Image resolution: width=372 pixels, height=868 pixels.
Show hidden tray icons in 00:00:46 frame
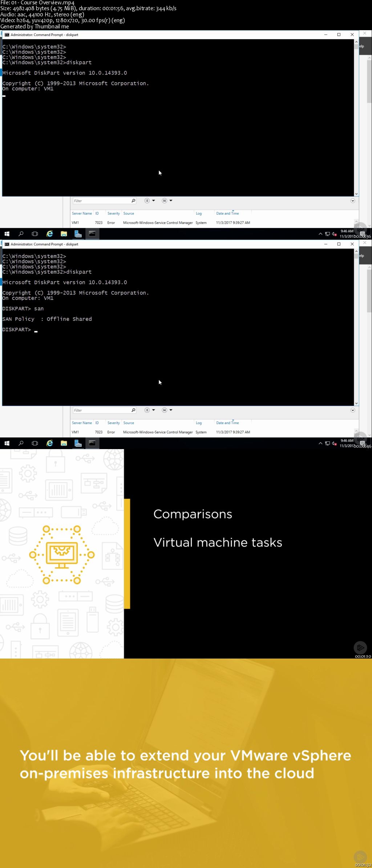(x=320, y=444)
